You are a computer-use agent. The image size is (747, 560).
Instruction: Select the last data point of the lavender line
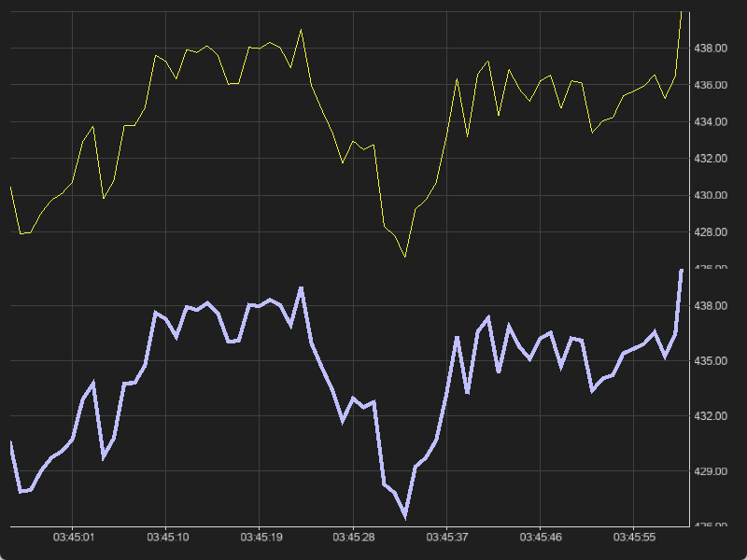tap(682, 270)
